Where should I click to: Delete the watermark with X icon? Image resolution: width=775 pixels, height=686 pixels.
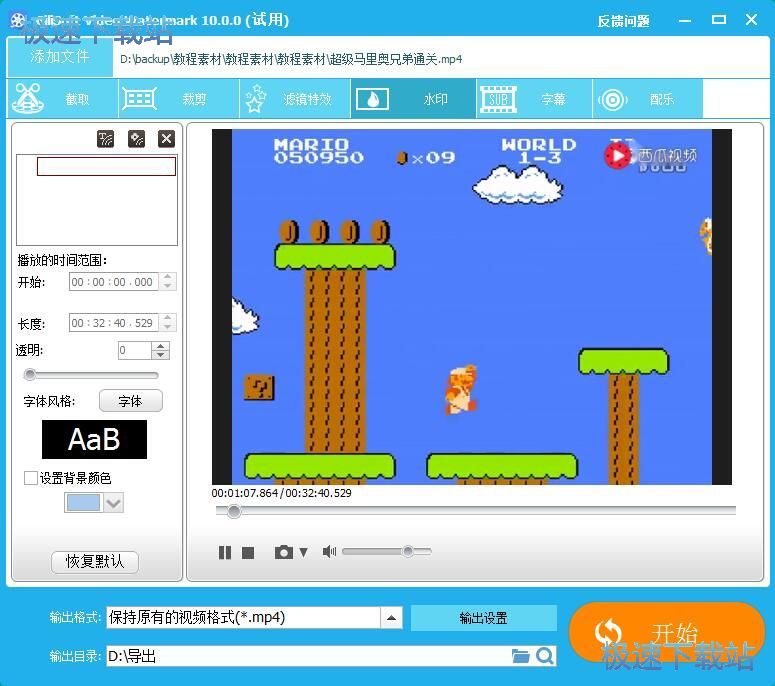click(167, 139)
